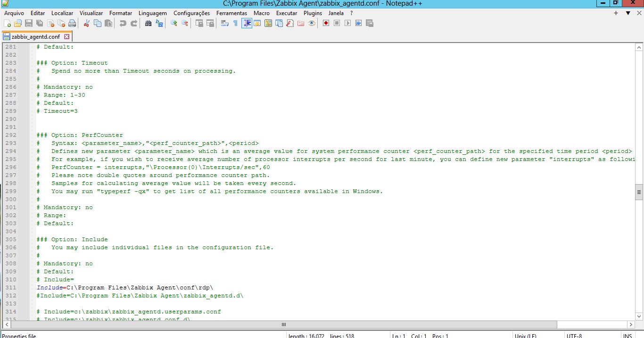Image resolution: width=644 pixels, height=338 pixels.
Task: Close the zabbix_agentd.conf tab with red X
Action: 66,36
